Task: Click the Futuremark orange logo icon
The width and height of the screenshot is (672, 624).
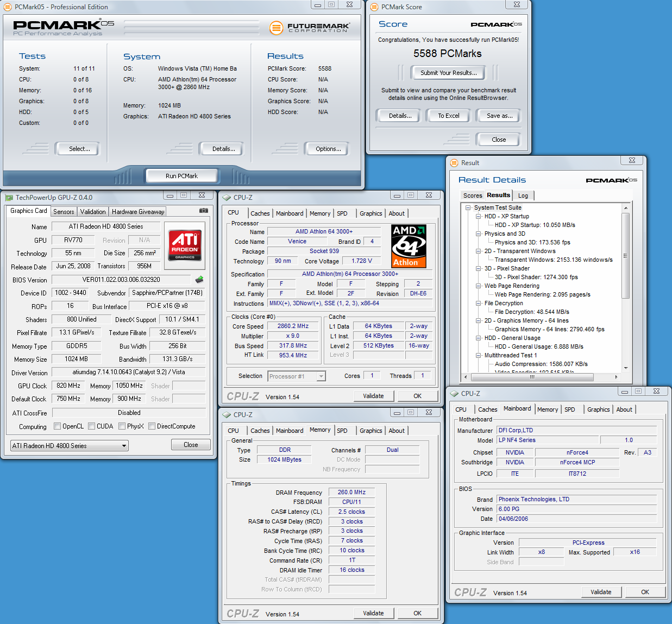Action: point(277,27)
